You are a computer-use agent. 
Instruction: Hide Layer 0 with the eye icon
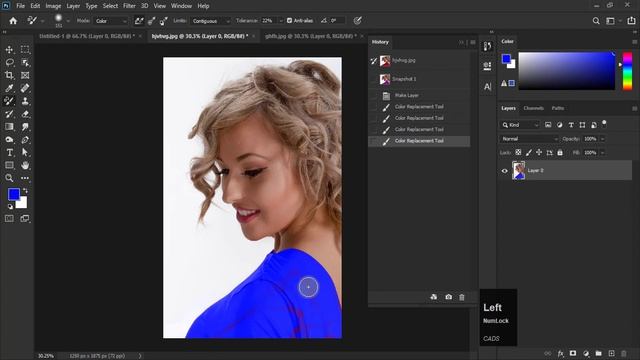[x=504, y=171]
